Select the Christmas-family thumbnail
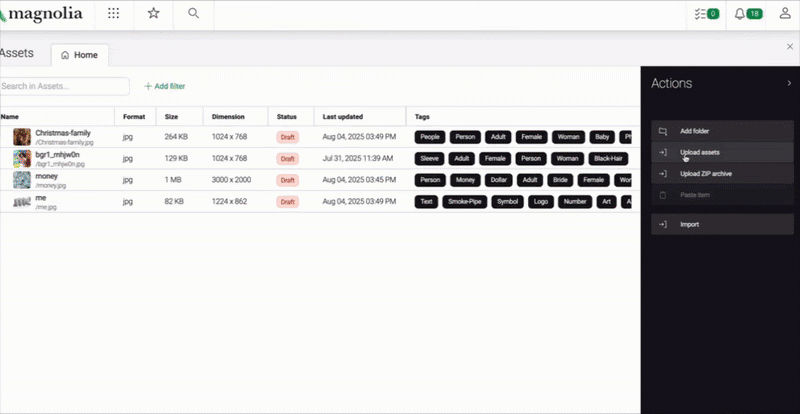The height and width of the screenshot is (414, 800). pyautogui.click(x=21, y=137)
